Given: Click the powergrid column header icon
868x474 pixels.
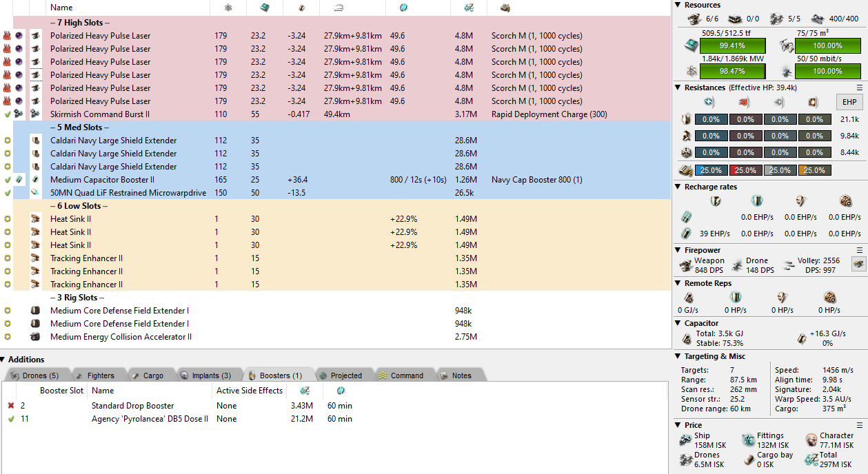Looking at the screenshot, I should 228,8.
